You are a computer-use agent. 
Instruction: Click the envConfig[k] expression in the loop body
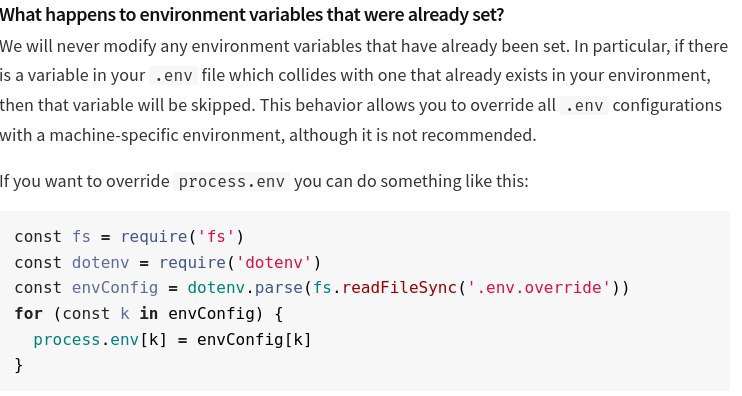click(254, 340)
